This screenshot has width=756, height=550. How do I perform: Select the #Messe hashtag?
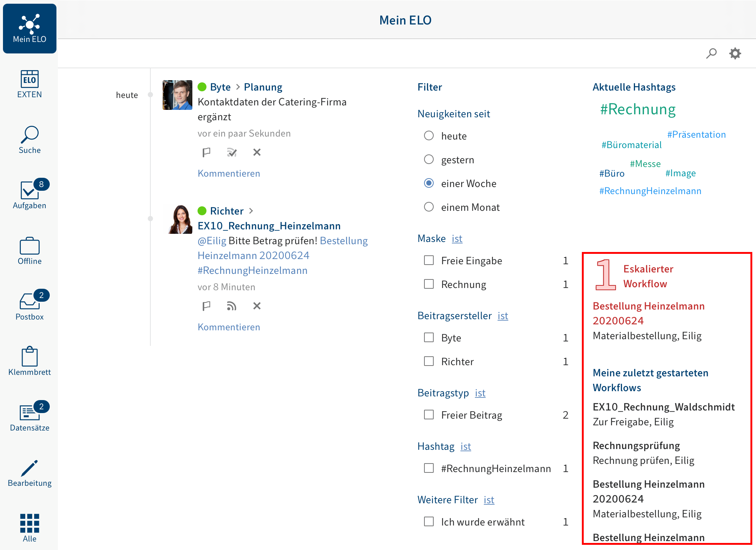[x=645, y=164]
